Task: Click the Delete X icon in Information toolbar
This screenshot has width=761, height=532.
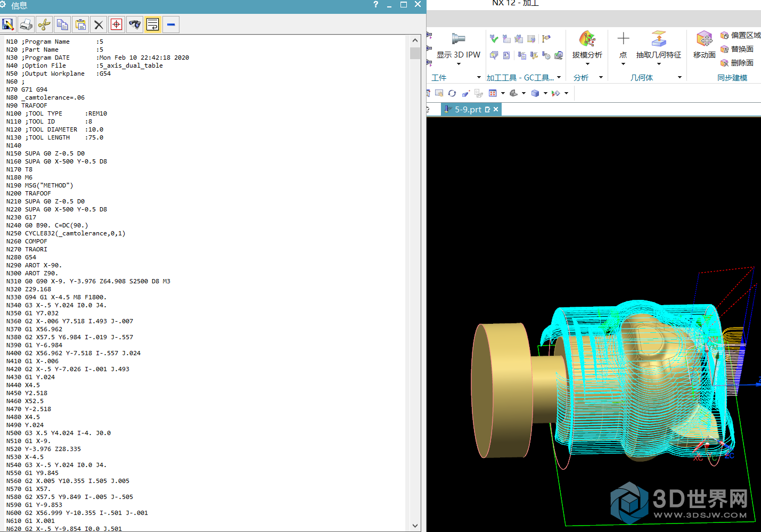Action: point(99,24)
